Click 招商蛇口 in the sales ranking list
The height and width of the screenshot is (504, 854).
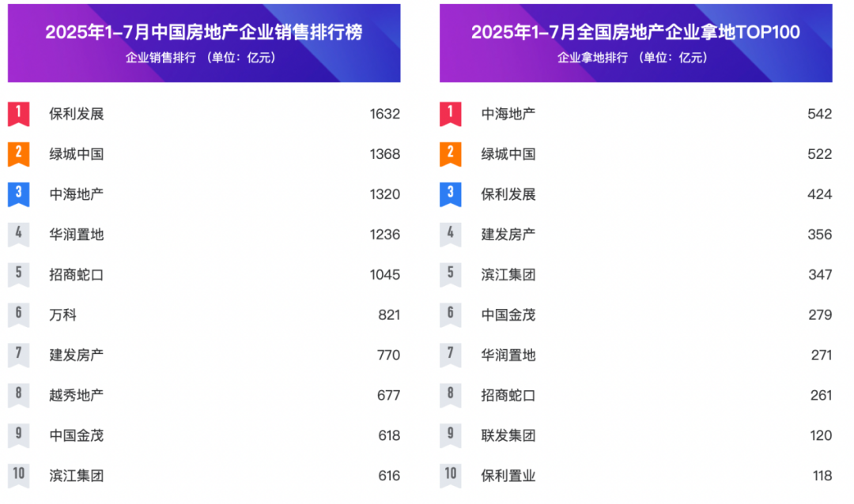[x=76, y=275]
